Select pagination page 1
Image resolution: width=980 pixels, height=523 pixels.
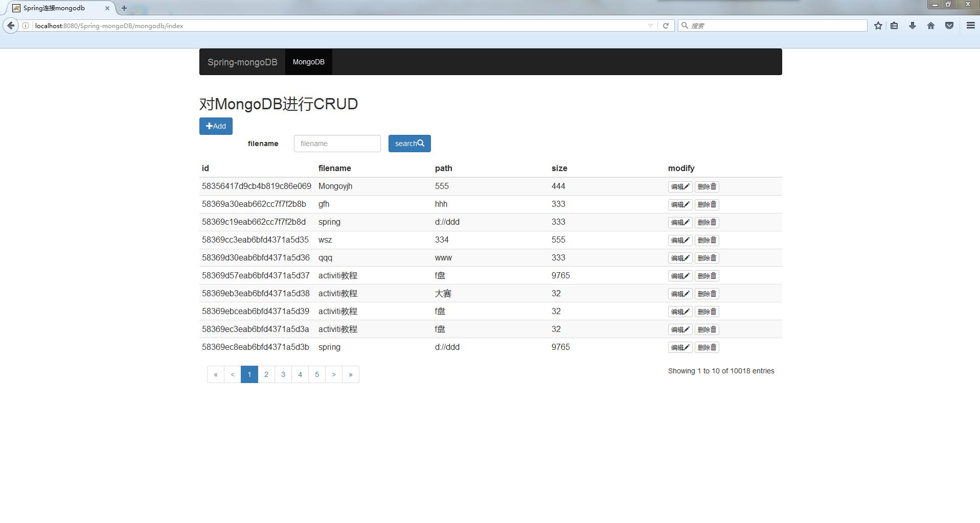(x=249, y=374)
